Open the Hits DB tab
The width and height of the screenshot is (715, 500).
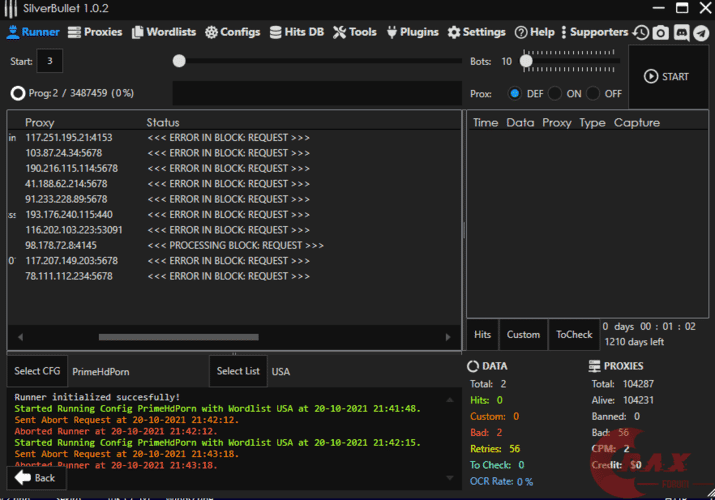296,32
